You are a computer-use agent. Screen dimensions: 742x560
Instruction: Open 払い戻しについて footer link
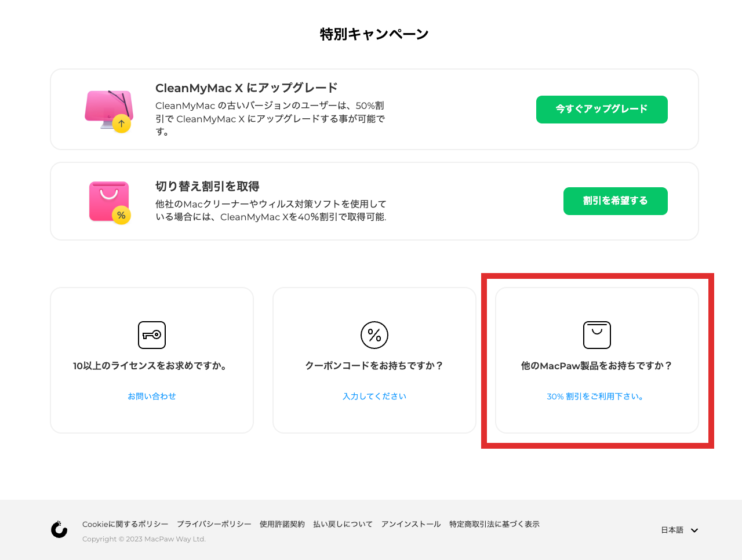[343, 524]
